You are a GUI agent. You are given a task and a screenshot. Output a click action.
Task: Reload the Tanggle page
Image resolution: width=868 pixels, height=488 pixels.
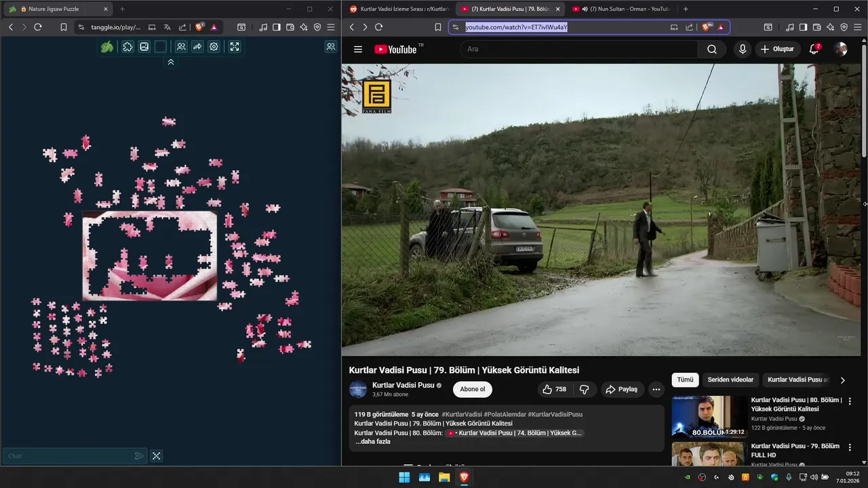point(38,27)
